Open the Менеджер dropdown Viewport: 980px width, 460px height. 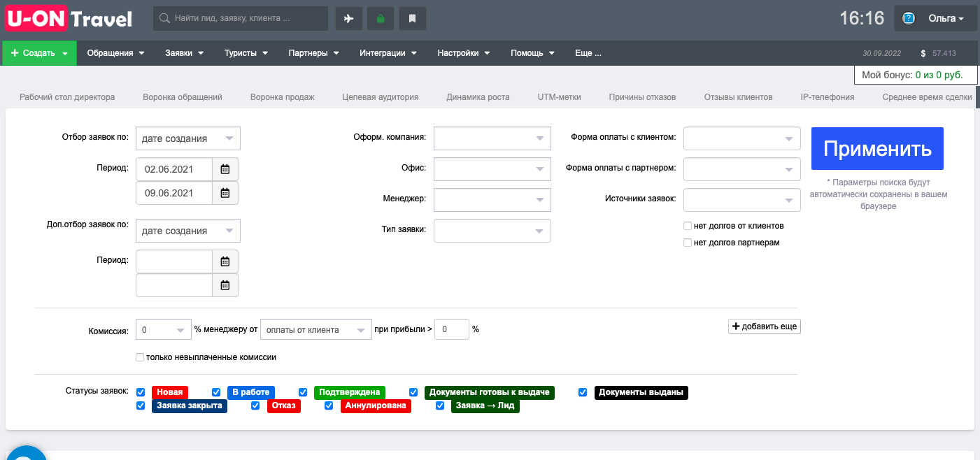tap(492, 200)
